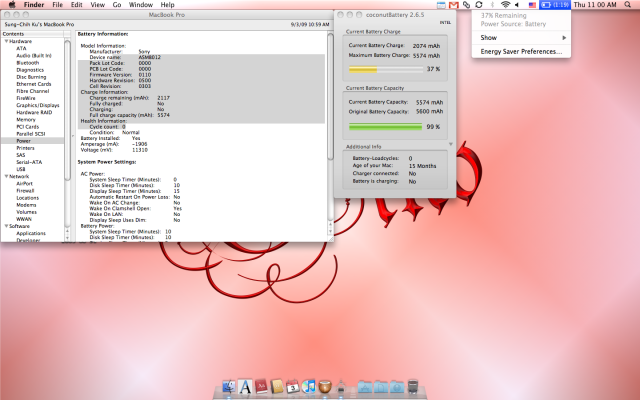Open the Finder menu
The height and width of the screenshot is (400, 640).
[34, 5]
